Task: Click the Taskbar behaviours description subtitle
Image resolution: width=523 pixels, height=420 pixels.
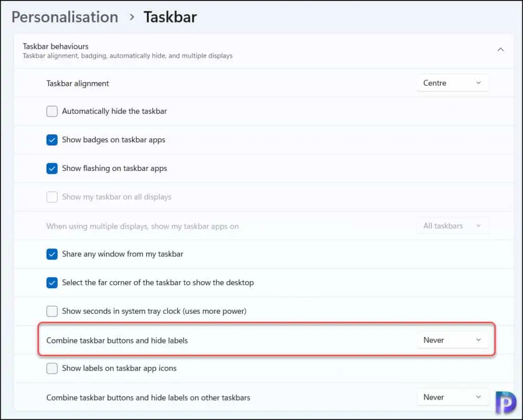Action: pos(127,56)
